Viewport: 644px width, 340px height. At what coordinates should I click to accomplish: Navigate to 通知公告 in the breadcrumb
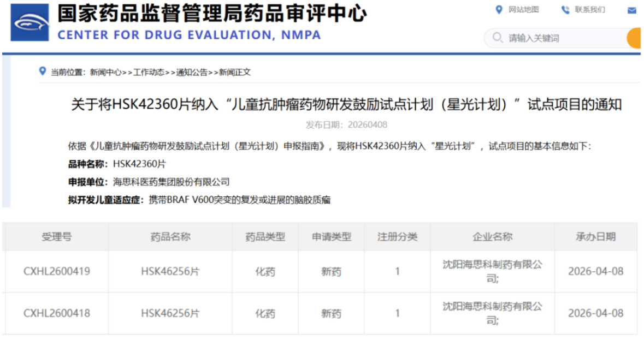point(192,72)
